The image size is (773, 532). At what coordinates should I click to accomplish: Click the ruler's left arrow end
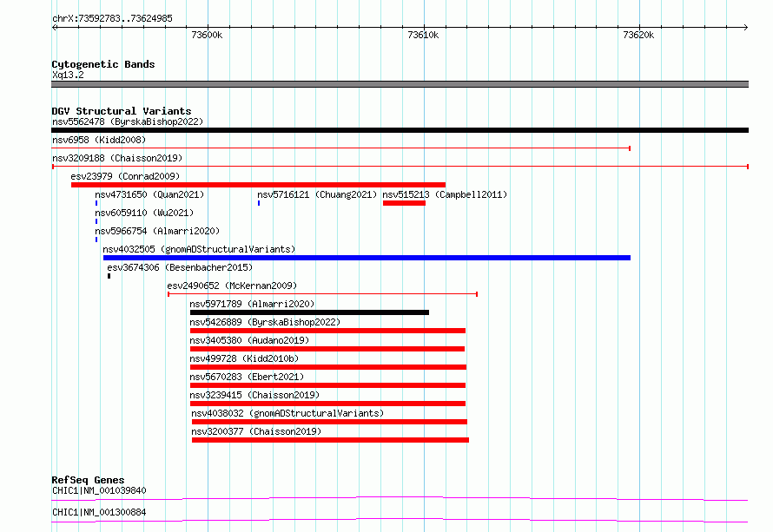coord(55,27)
